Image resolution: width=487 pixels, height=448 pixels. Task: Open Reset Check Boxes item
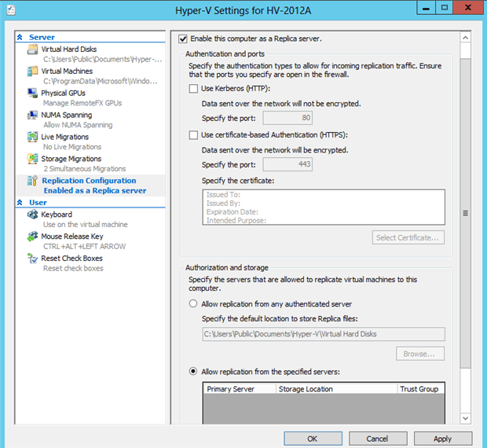point(71,258)
